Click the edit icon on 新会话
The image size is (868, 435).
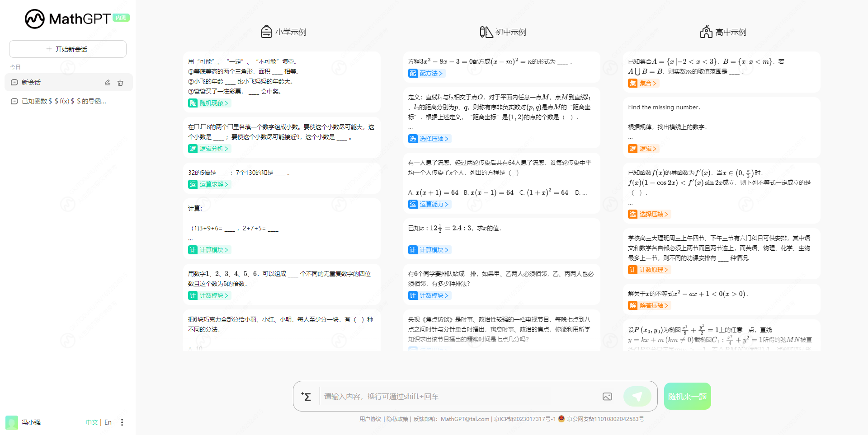(108, 83)
